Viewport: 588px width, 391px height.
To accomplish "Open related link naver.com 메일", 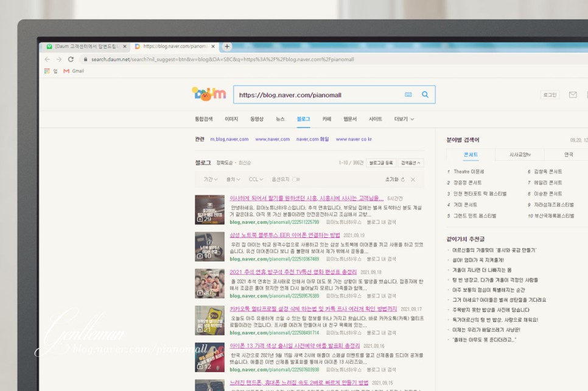I will [x=312, y=139].
